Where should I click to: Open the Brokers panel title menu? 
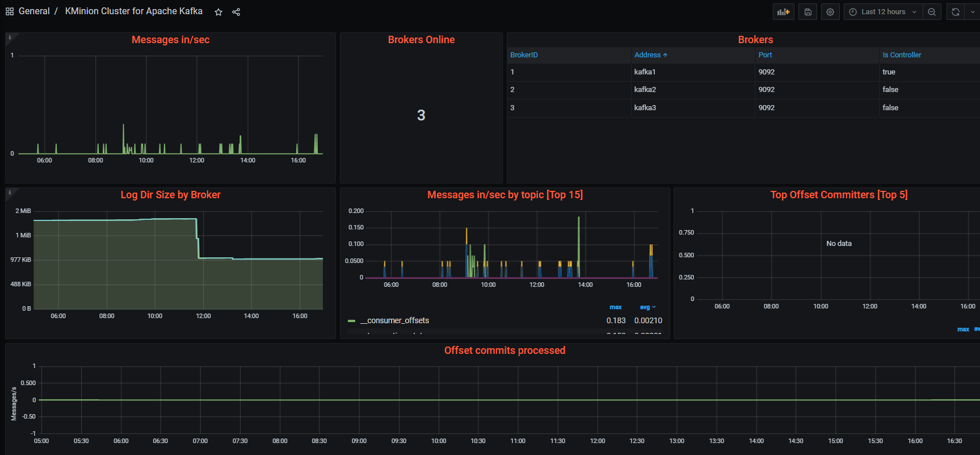coord(755,40)
